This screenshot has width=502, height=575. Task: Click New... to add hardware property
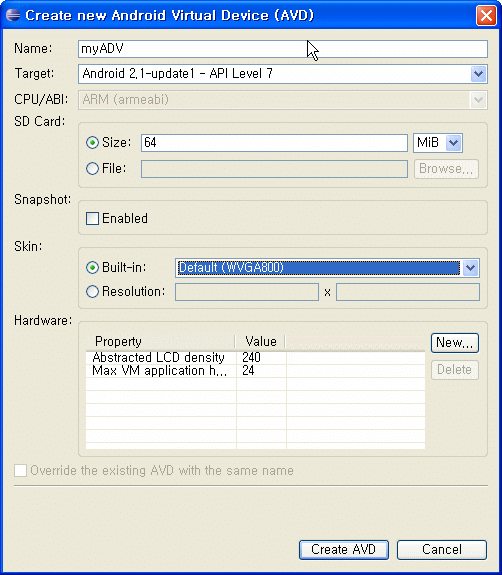tap(455, 343)
